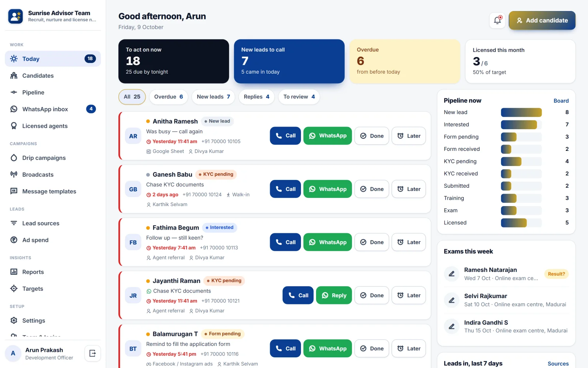
Task: Open Broadcasts from the sidebar
Action: (x=53, y=174)
